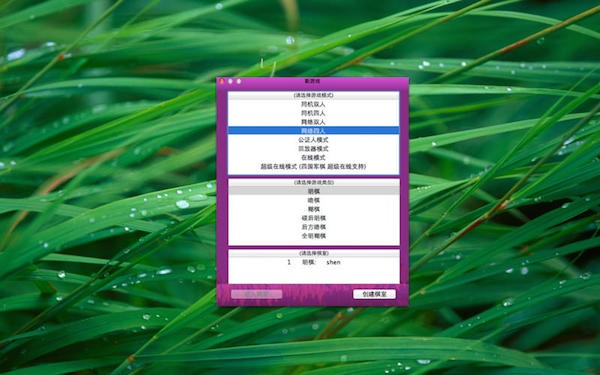The width and height of the screenshot is (600, 375).
Task: Select 全明翻棋 game type
Action: (x=313, y=236)
